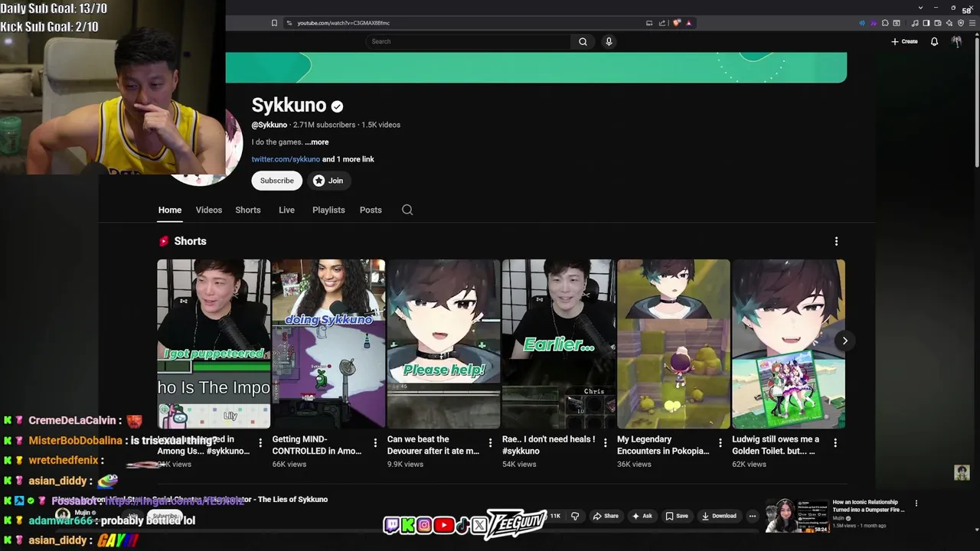
Task: Open more actions ellipsis beside Download
Action: [x=753, y=516]
